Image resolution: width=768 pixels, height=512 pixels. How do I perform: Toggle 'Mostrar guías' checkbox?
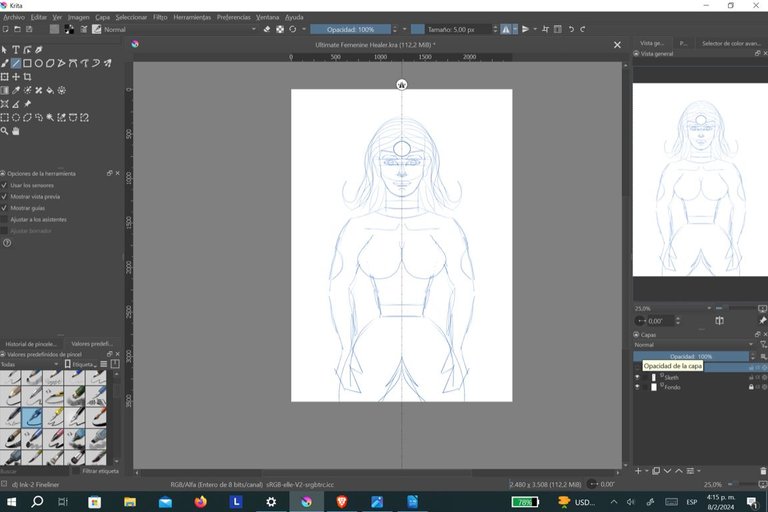(x=4, y=208)
